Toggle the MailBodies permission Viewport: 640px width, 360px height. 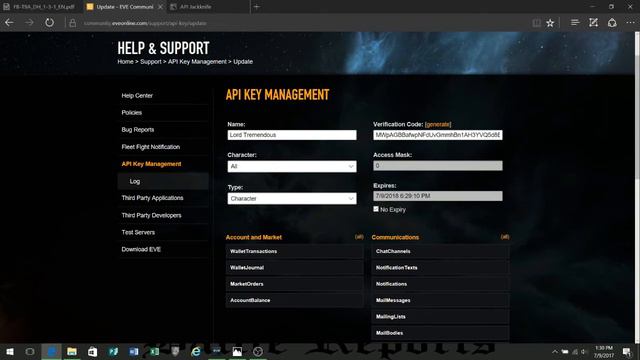[440, 333]
